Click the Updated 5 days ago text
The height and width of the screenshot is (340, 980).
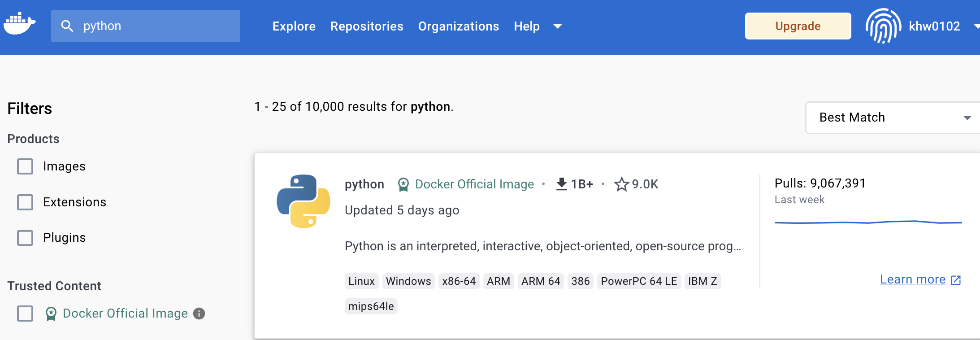point(402,210)
